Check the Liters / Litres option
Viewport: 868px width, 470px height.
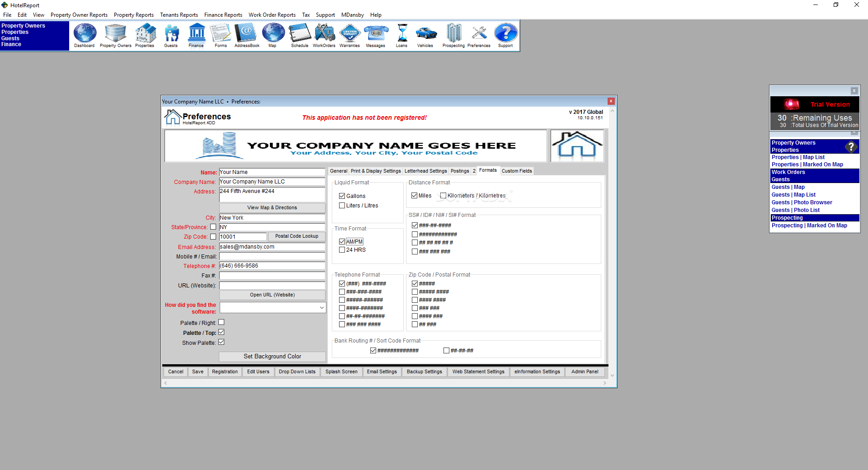pyautogui.click(x=342, y=206)
